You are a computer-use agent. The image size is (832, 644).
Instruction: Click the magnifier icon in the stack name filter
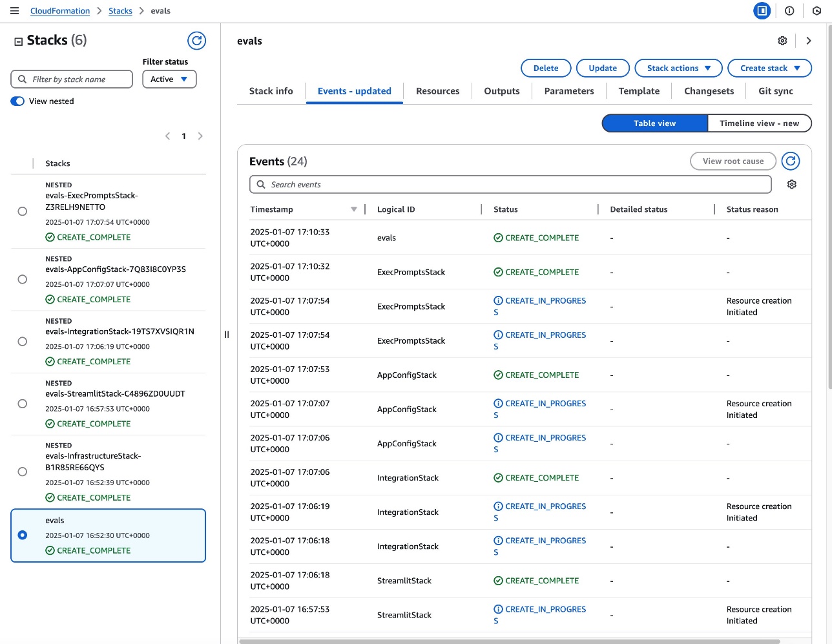23,79
